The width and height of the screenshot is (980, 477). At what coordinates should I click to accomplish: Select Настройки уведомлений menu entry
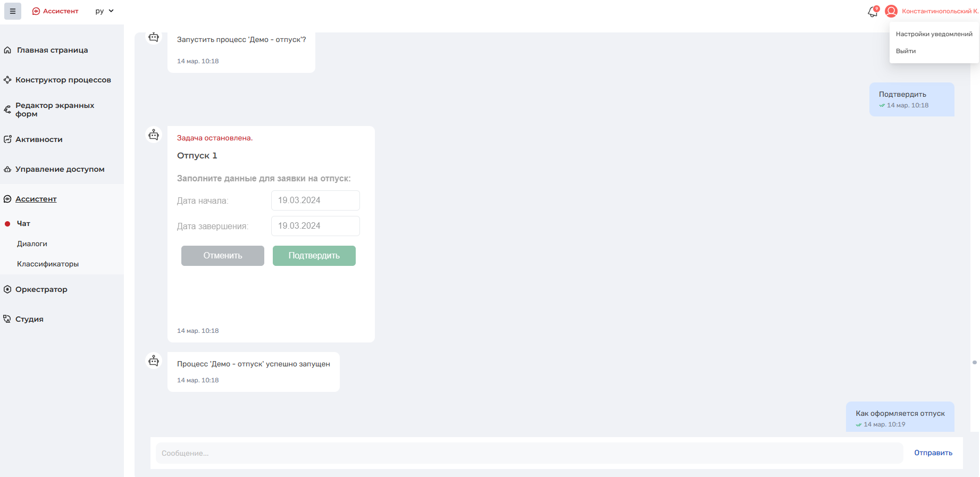pyautogui.click(x=934, y=34)
